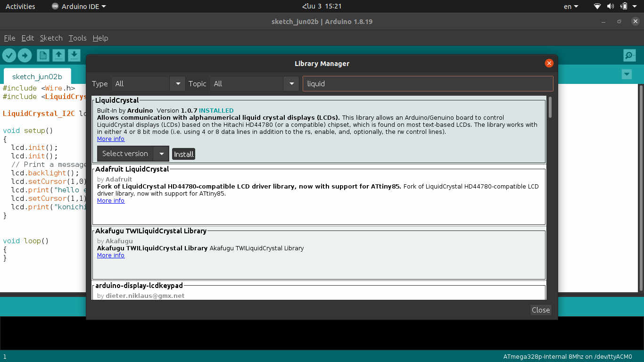
Task: Open the Serial Monitor magnifier icon
Action: click(x=629, y=56)
